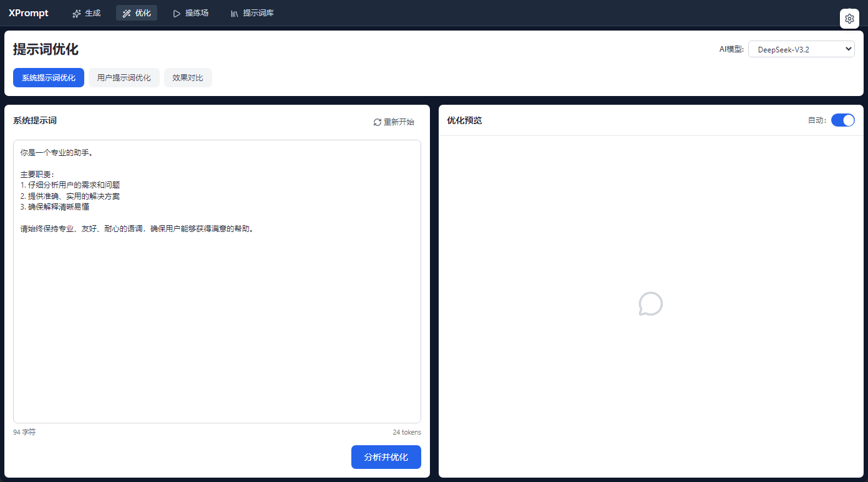Click the 优化预览 panel title

point(464,120)
